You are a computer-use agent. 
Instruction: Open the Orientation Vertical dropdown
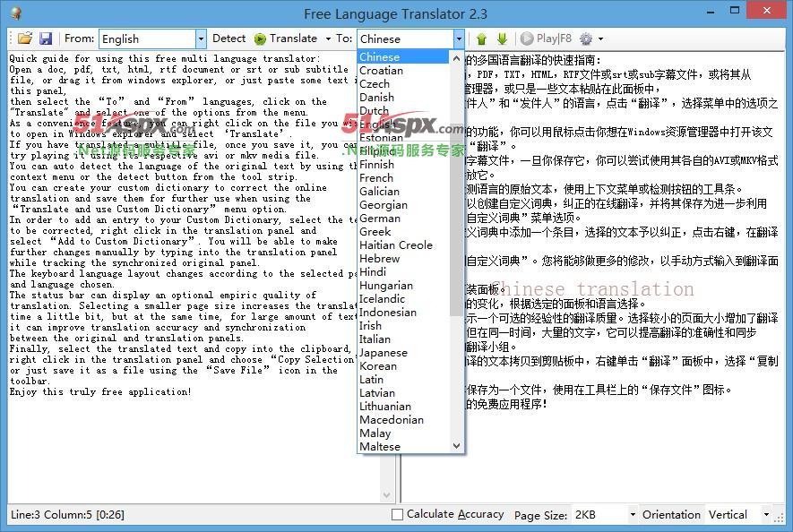click(766, 515)
